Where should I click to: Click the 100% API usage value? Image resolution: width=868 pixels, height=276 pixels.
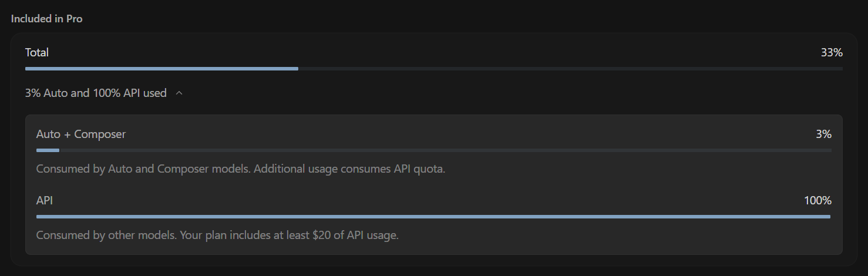[x=817, y=200]
